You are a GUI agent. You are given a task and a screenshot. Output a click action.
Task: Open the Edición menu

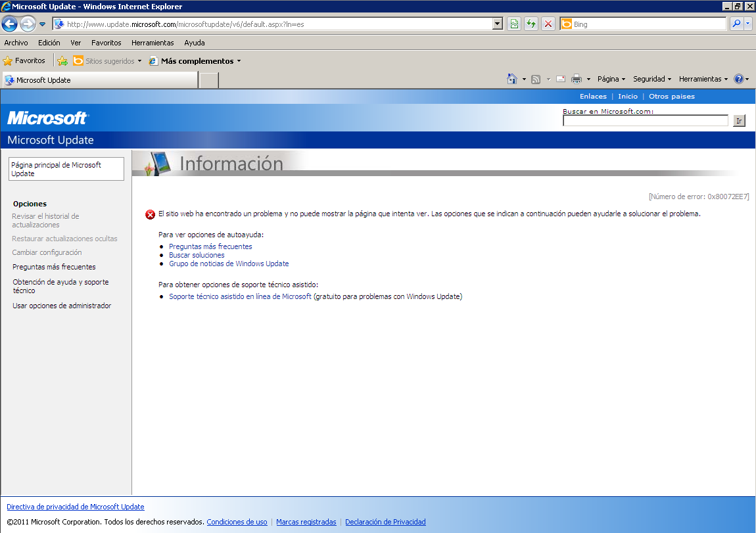(49, 43)
